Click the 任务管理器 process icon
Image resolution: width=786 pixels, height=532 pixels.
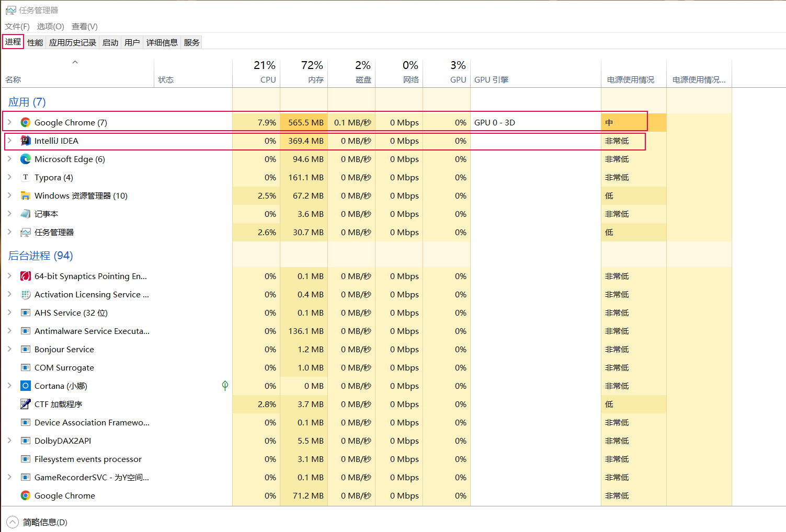tap(25, 232)
